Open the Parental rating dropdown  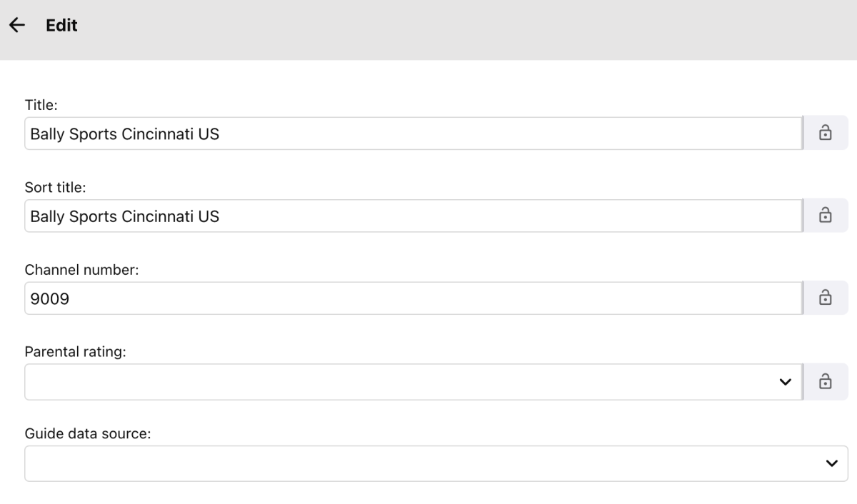pyautogui.click(x=400, y=382)
